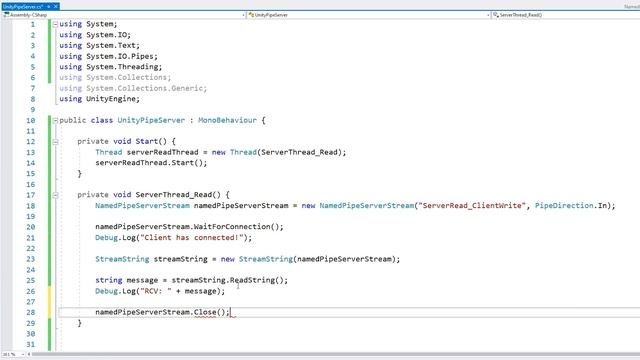The image size is (640, 360).
Task: Collapse the UnityPipeServer class block
Action: coord(55,120)
